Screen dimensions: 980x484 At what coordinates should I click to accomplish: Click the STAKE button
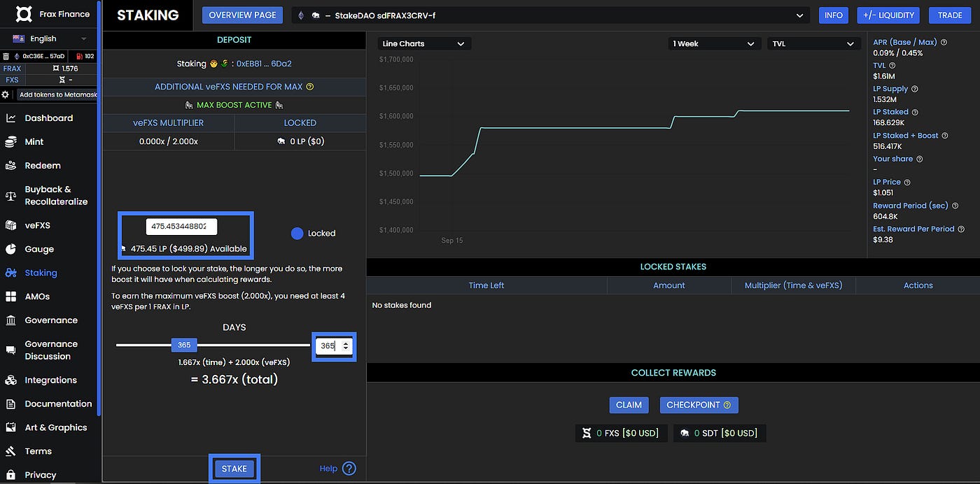point(234,469)
